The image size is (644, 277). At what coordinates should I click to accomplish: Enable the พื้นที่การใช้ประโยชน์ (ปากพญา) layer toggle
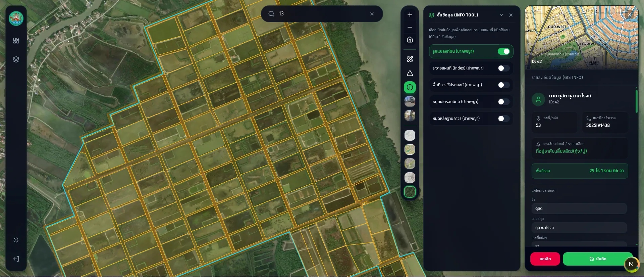[504, 85]
